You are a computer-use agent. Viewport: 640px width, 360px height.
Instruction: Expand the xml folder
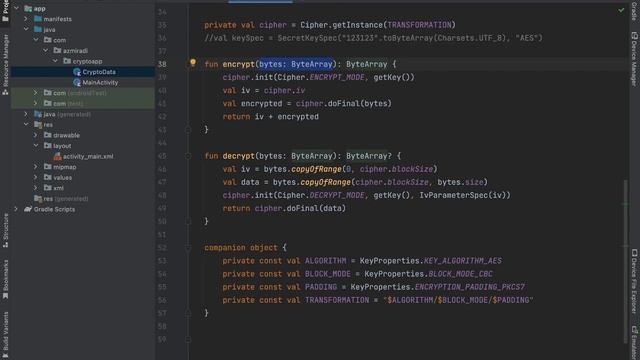coord(36,188)
